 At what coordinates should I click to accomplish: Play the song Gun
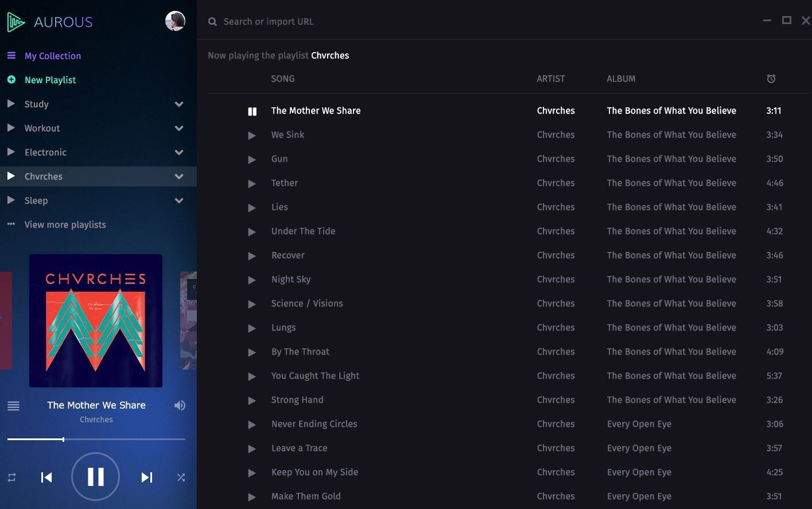pos(252,160)
